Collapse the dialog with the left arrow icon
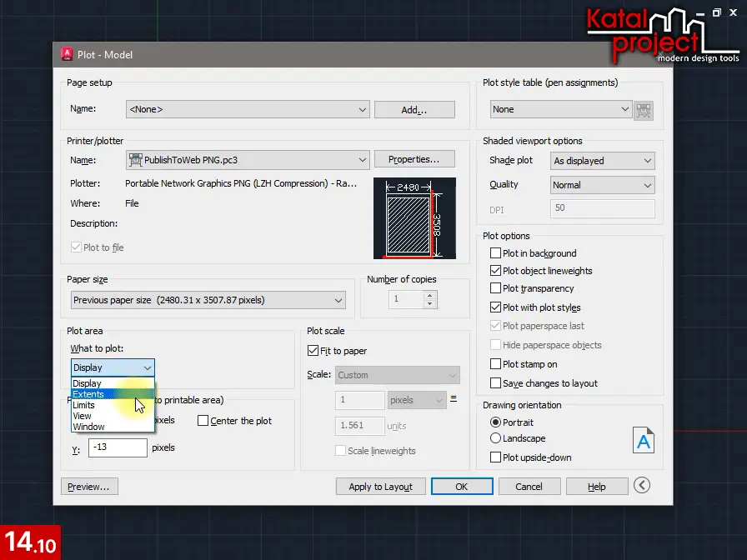Screen dimensions: 747x560 [x=641, y=484]
